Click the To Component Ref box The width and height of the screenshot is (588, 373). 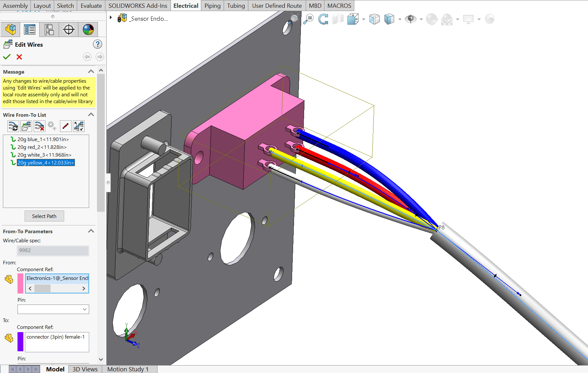(x=57, y=342)
